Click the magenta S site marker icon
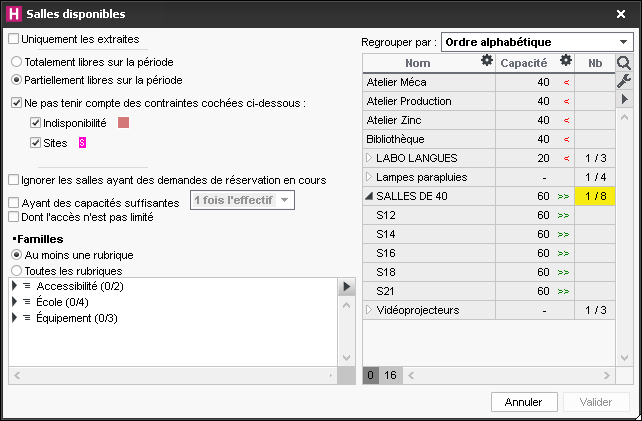 82,143
